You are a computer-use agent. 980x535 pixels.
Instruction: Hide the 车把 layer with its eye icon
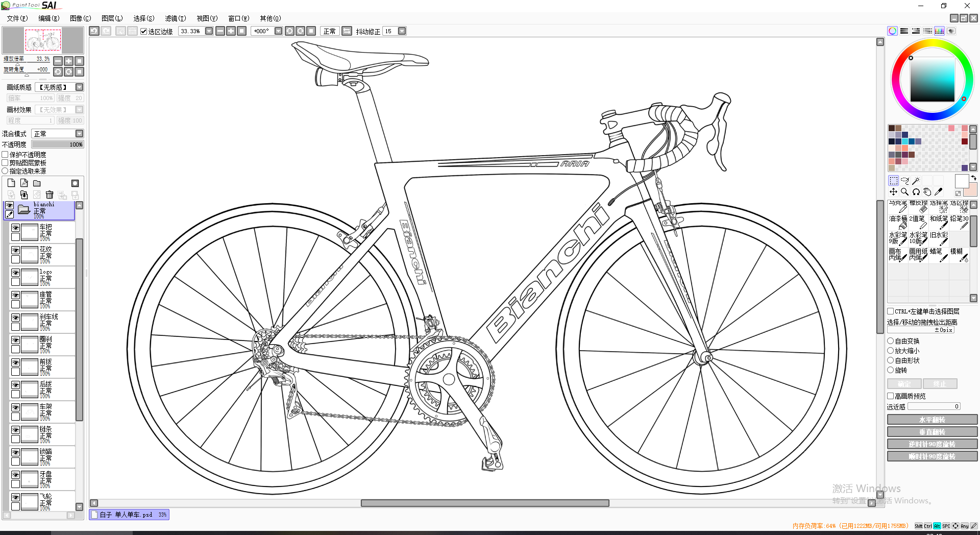(x=16, y=228)
